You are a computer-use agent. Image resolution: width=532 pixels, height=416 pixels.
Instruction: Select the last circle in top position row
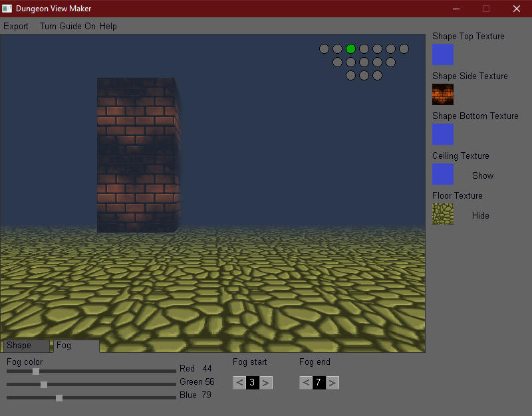pos(404,49)
